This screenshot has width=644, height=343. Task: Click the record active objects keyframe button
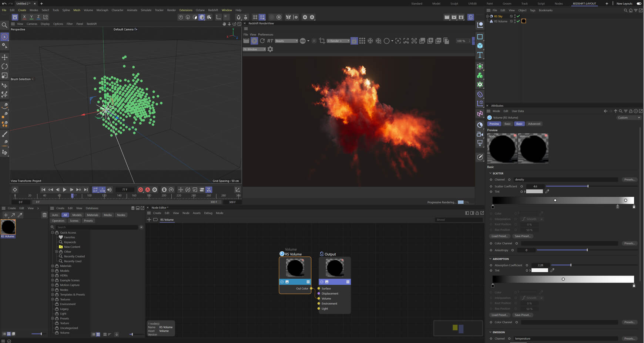pyautogui.click(x=140, y=190)
